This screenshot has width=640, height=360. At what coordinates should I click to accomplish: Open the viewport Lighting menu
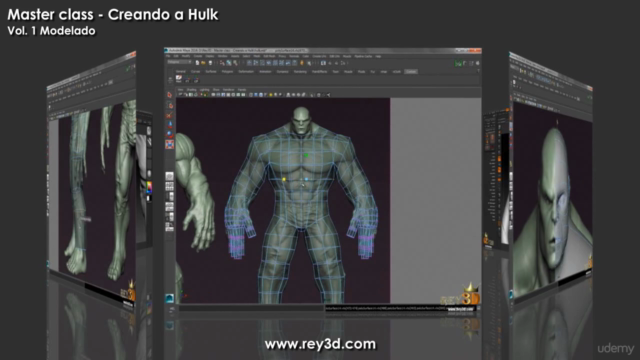click(204, 90)
